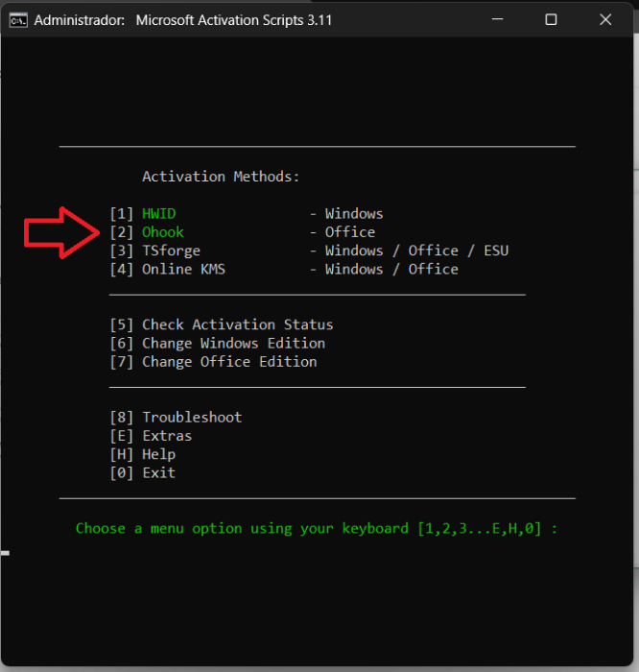The image size is (639, 672).
Task: Click '- Windows' description beside HWID
Action: [x=346, y=213]
